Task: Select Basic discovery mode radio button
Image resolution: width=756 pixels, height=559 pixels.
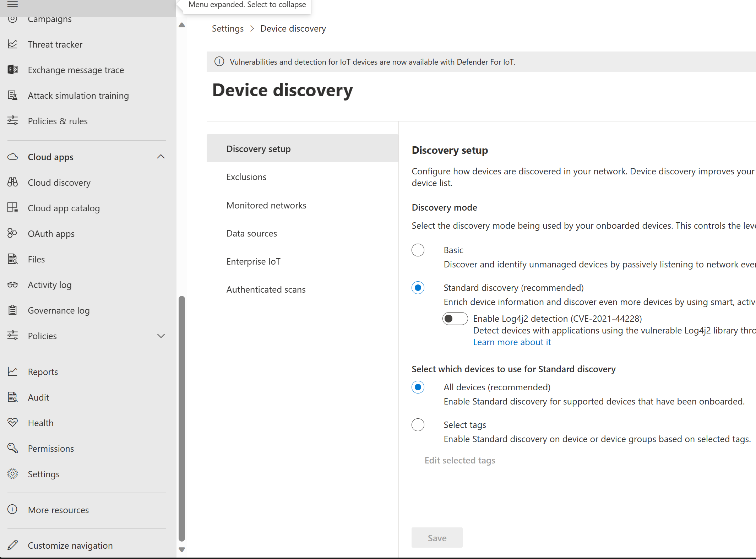Action: [418, 250]
